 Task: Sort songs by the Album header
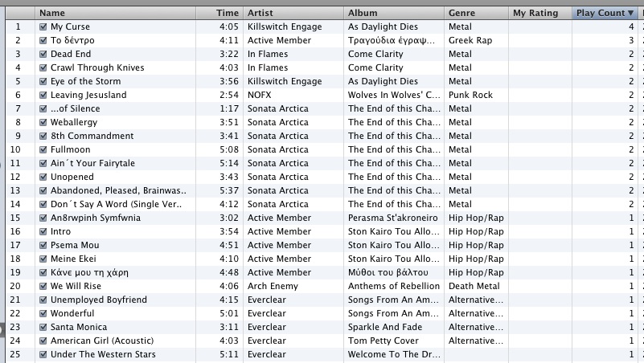394,13
